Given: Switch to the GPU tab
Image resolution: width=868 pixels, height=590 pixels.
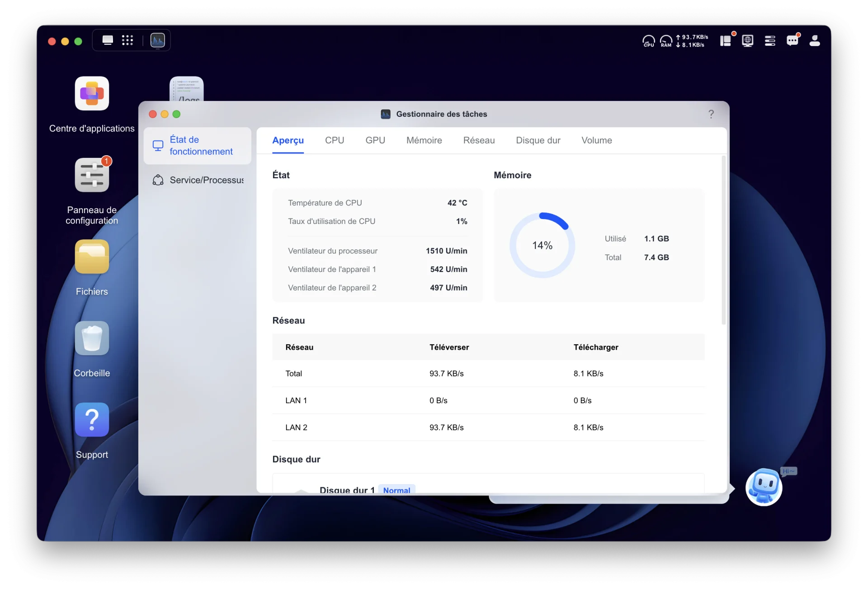Looking at the screenshot, I should [375, 140].
